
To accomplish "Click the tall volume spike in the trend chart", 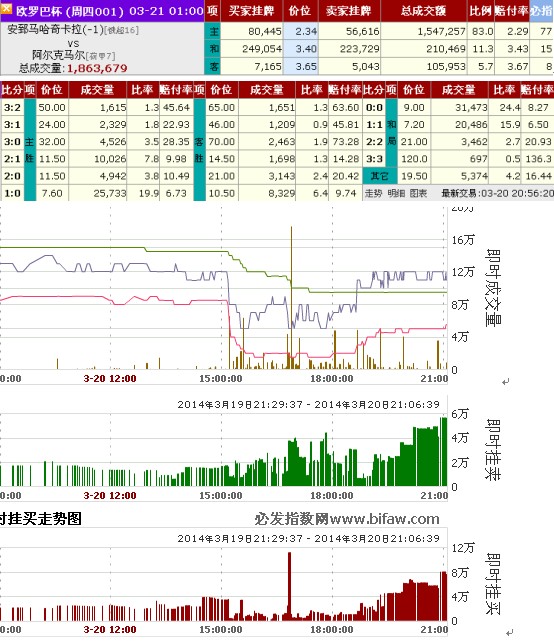I will click(x=292, y=298).
